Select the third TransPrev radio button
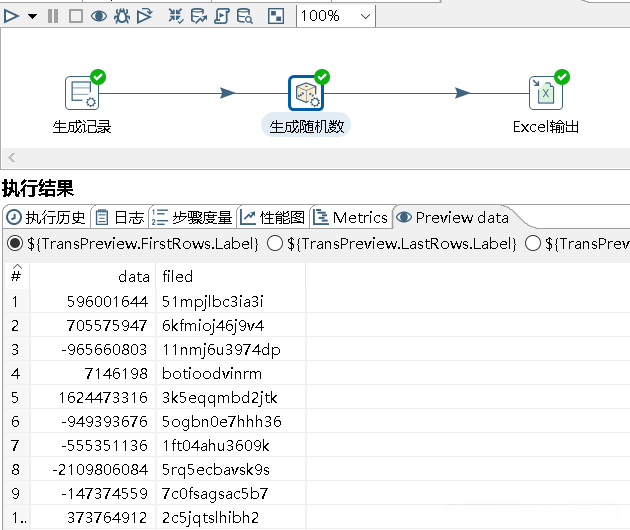This screenshot has height=530, width=630. [533, 243]
